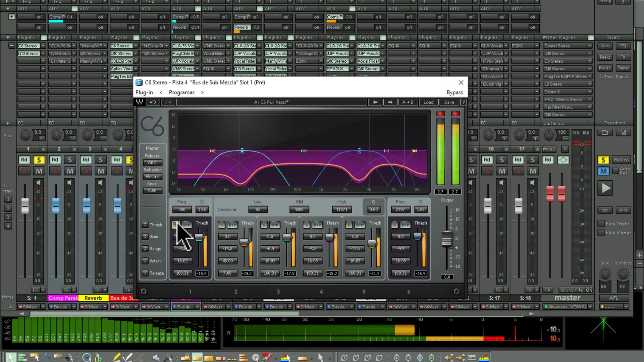Click the master Play button
Viewport: 644px width, 362px height.
605,188
